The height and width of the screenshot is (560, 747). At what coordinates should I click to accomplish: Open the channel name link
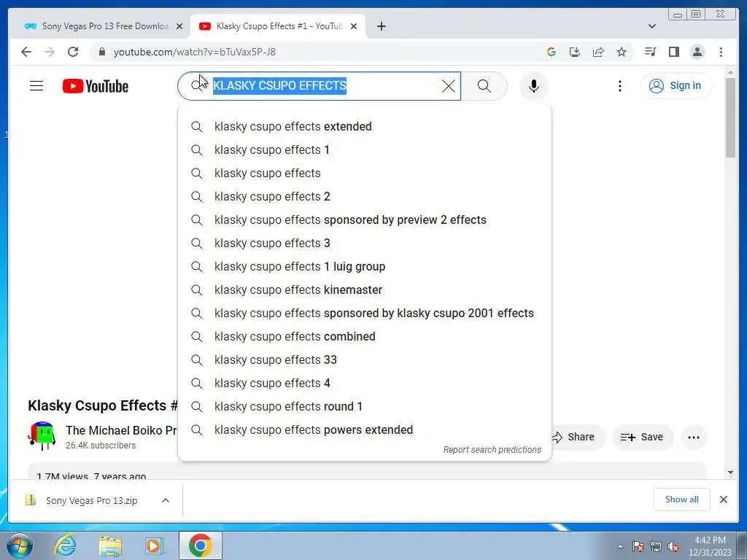point(122,430)
